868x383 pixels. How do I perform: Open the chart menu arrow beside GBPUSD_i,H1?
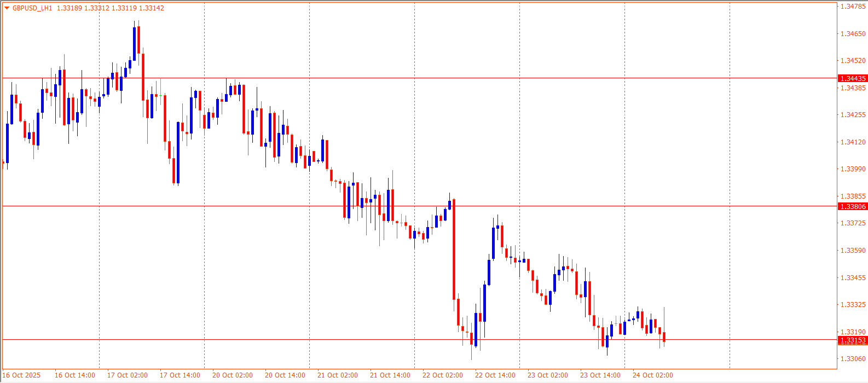(x=7, y=8)
